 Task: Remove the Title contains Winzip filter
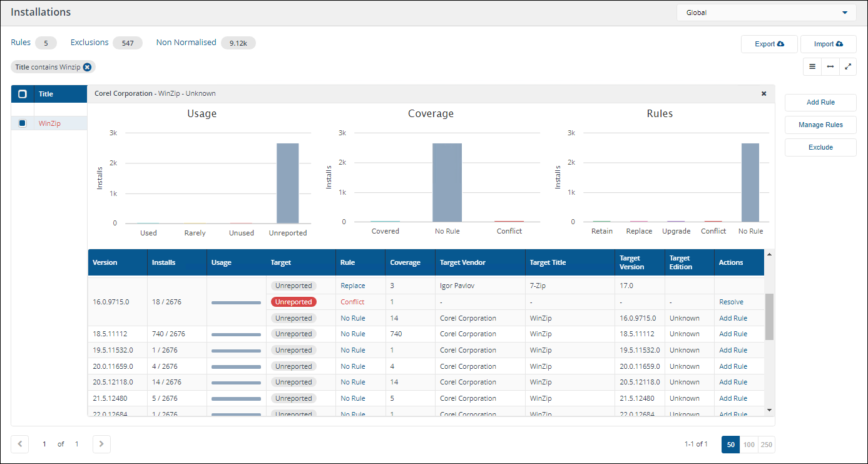pyautogui.click(x=88, y=67)
